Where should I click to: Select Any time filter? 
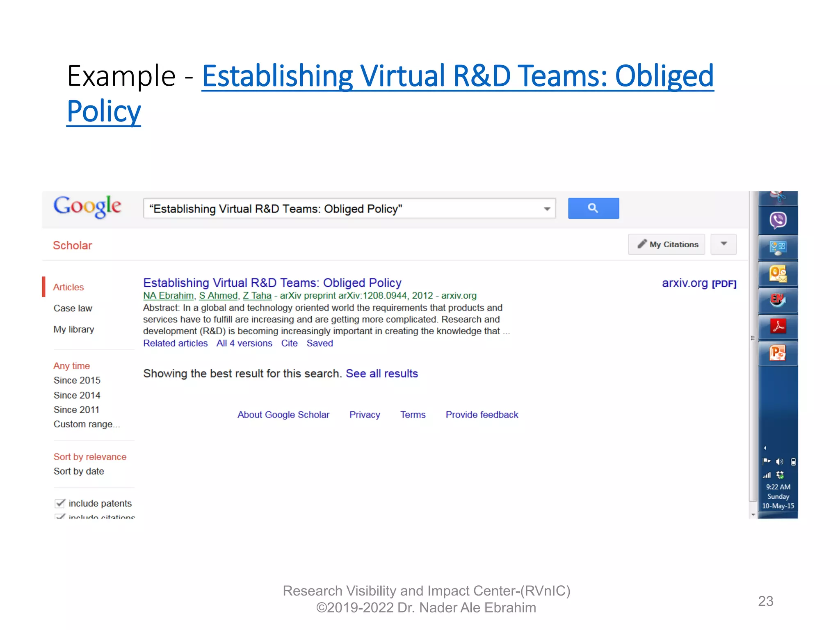pos(72,366)
